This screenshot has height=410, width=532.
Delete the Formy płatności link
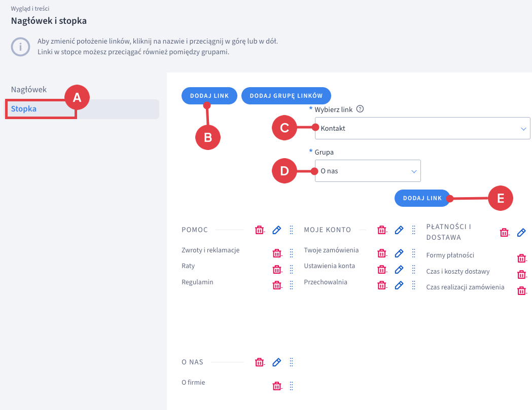(x=521, y=258)
